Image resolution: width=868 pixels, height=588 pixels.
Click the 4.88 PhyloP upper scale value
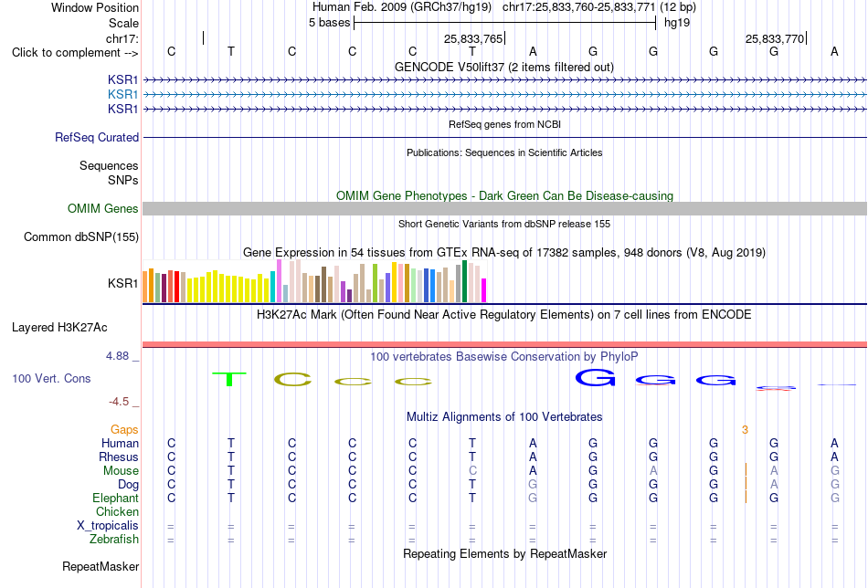[x=117, y=356]
